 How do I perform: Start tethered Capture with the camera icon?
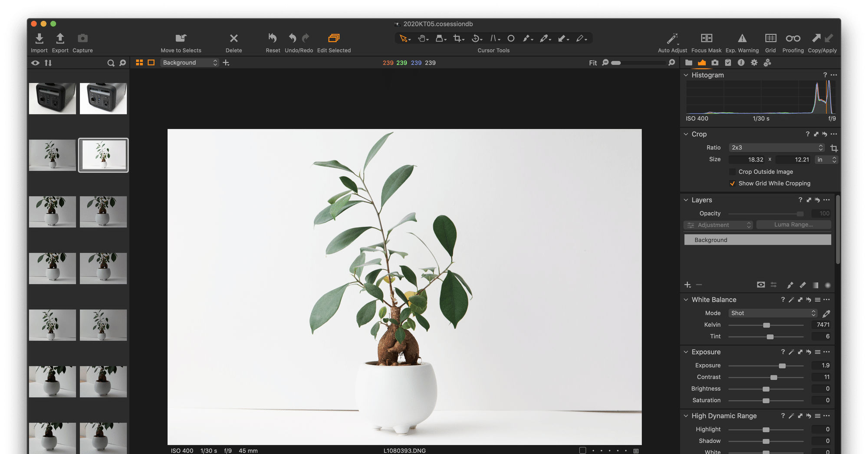pyautogui.click(x=82, y=39)
